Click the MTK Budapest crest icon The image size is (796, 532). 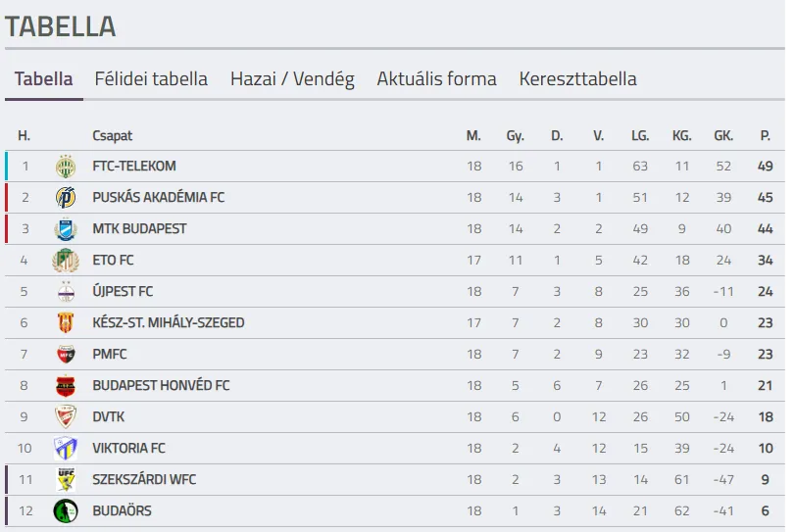point(66,229)
